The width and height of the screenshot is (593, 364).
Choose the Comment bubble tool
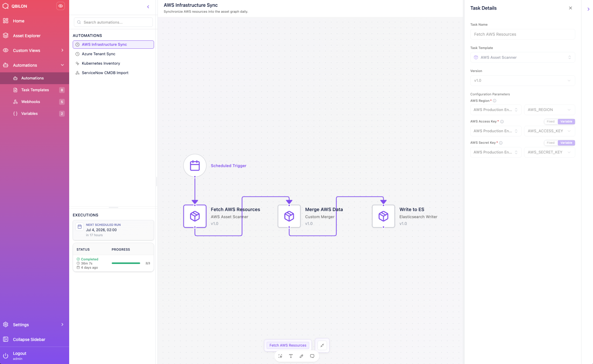[x=312, y=356]
